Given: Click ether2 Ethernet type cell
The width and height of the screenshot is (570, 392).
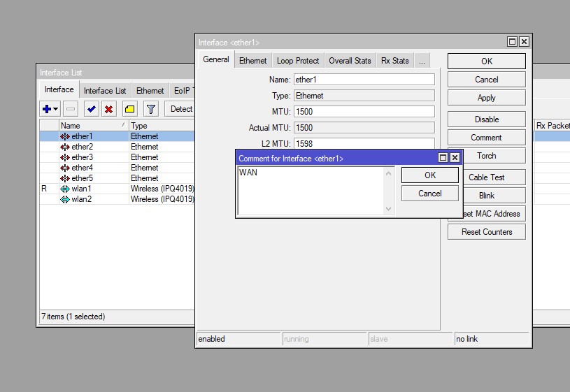Looking at the screenshot, I should pyautogui.click(x=162, y=147).
